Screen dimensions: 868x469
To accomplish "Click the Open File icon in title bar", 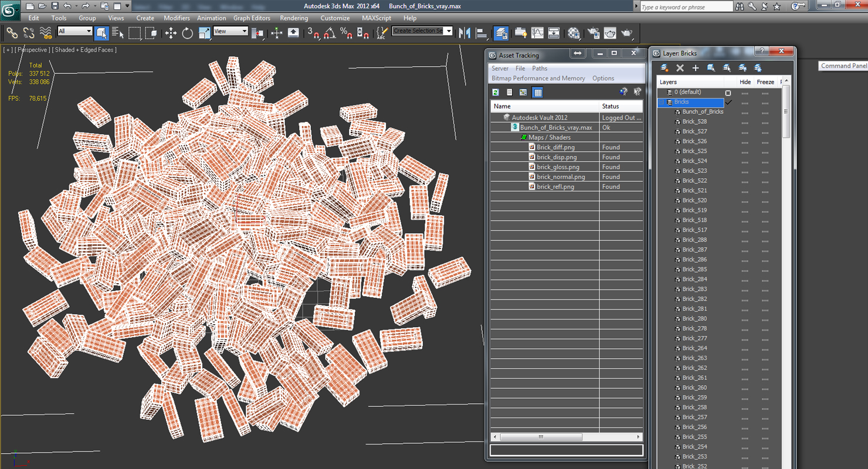I will (42, 6).
